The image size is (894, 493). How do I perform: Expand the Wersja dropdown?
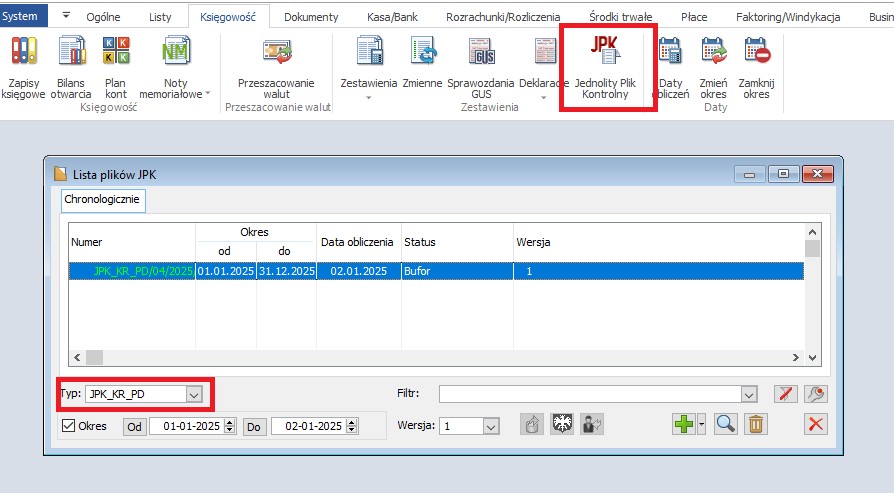(x=490, y=426)
